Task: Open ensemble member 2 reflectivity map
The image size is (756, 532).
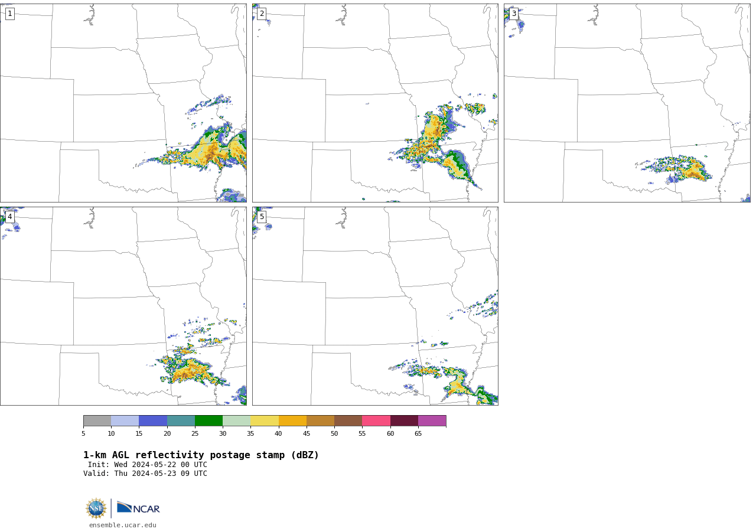Action: [375, 103]
